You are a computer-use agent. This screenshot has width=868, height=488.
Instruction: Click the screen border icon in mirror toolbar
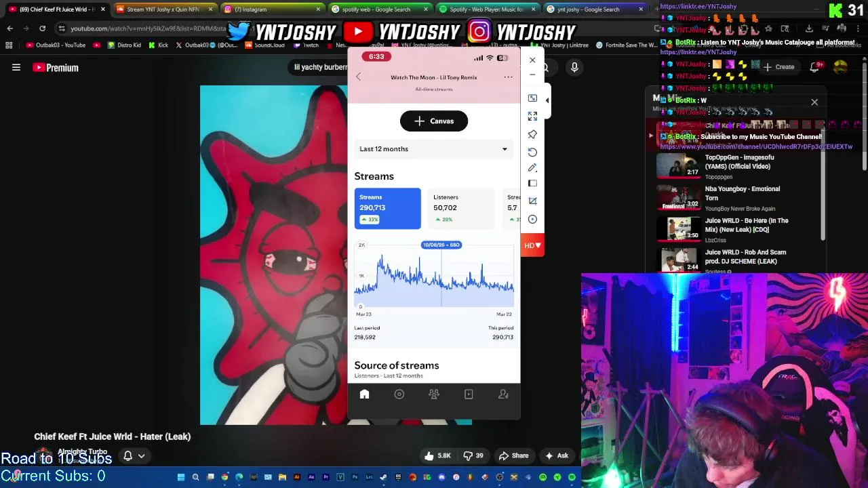[532, 184]
